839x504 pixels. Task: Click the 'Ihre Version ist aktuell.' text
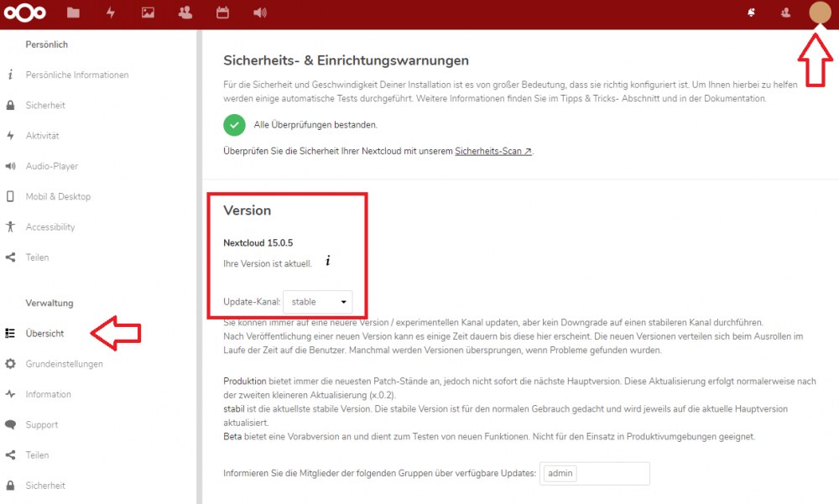coord(268,264)
